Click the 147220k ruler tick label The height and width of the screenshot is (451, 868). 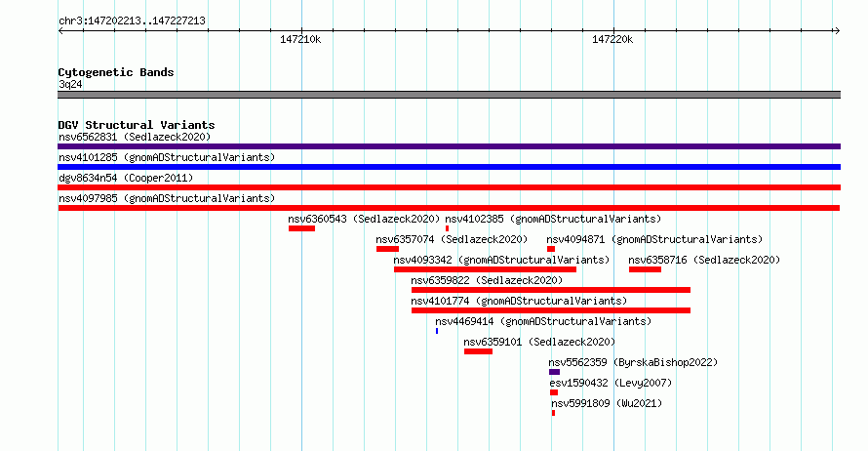click(612, 40)
